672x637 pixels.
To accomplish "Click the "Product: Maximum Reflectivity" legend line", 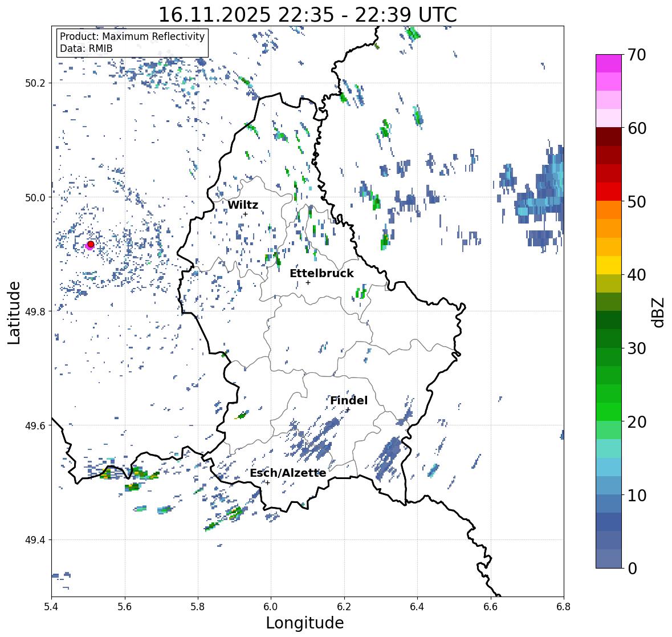I will 132,36.
